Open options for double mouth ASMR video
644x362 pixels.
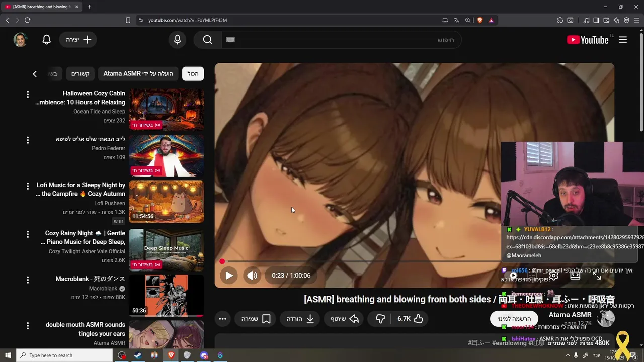(28, 325)
